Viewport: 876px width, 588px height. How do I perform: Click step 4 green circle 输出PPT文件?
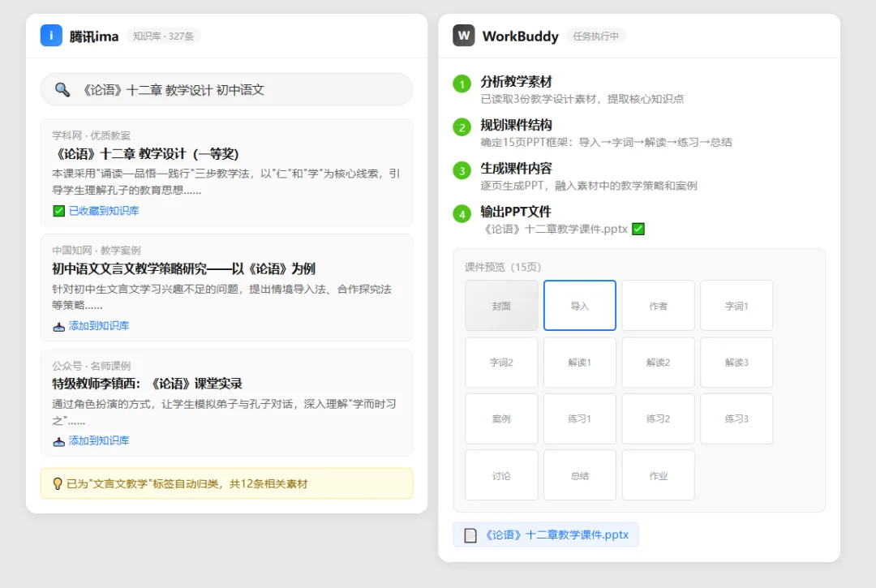[462, 214]
